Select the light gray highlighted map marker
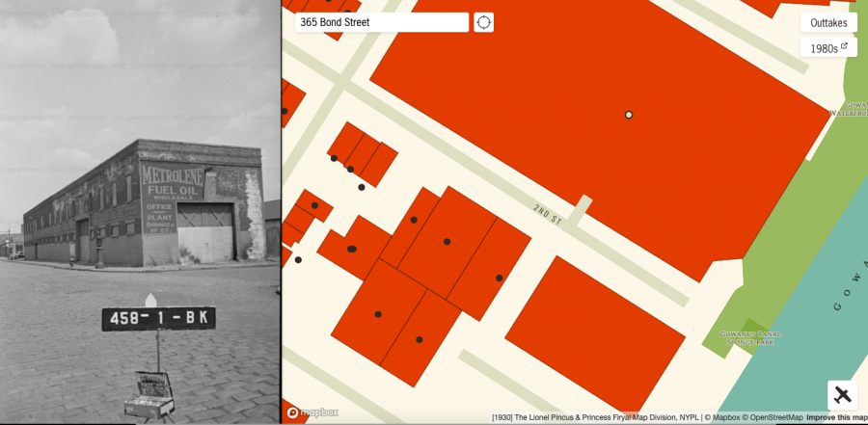Image resolution: width=868 pixels, height=425 pixels. 628,115
